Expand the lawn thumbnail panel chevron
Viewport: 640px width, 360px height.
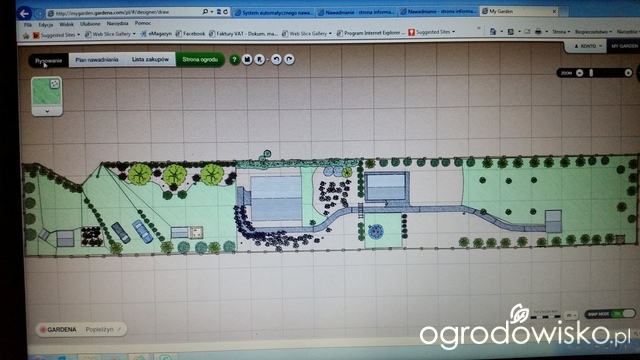[x=47, y=111]
